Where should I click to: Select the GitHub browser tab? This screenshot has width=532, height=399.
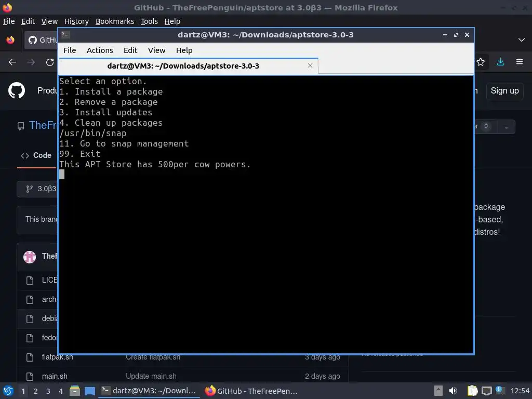coord(41,40)
